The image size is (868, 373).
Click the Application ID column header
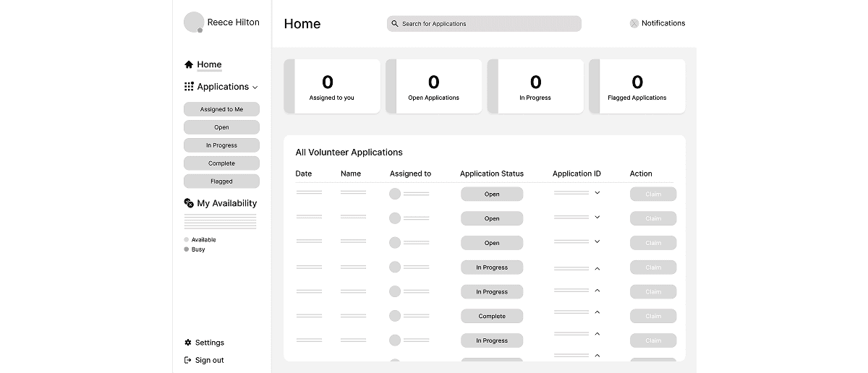tap(576, 173)
